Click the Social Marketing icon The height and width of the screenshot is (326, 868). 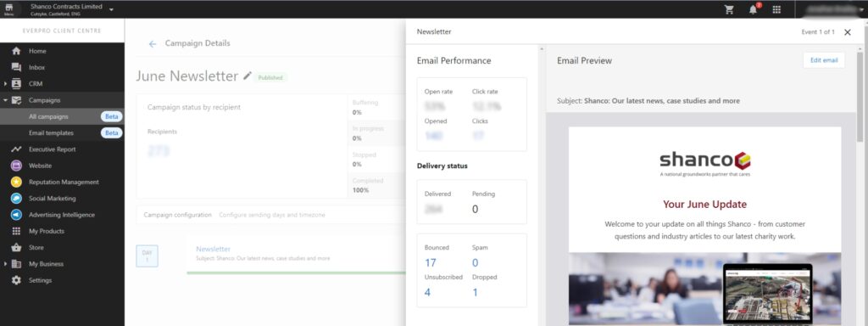pos(16,199)
